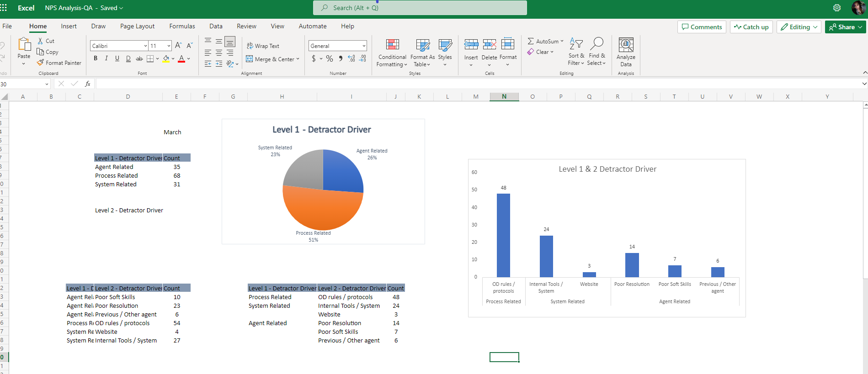868x374 pixels.
Task: Apply the borders icon to cells
Action: pyautogui.click(x=150, y=58)
